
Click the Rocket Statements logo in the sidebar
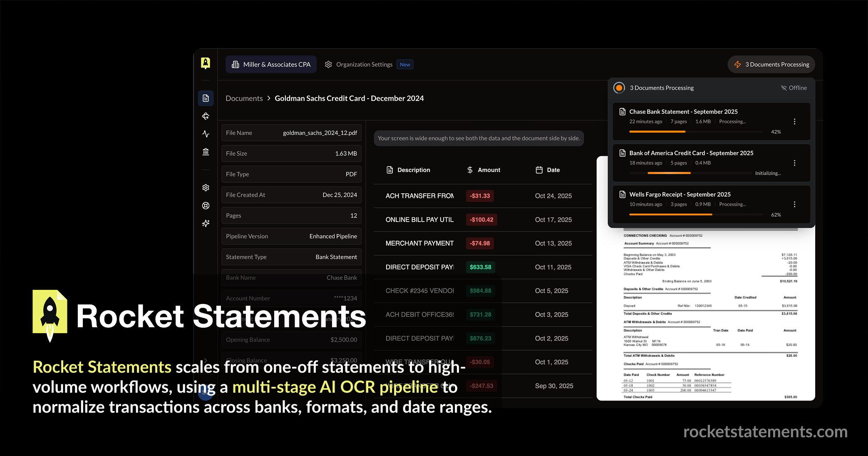click(x=206, y=63)
